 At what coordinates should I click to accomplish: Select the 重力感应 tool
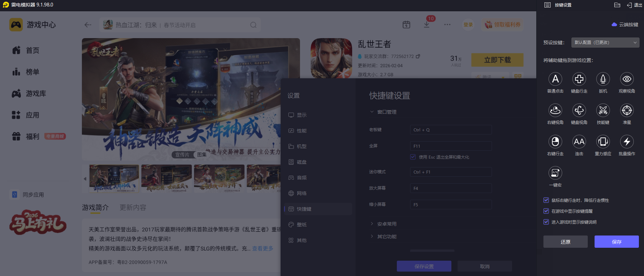click(x=603, y=142)
